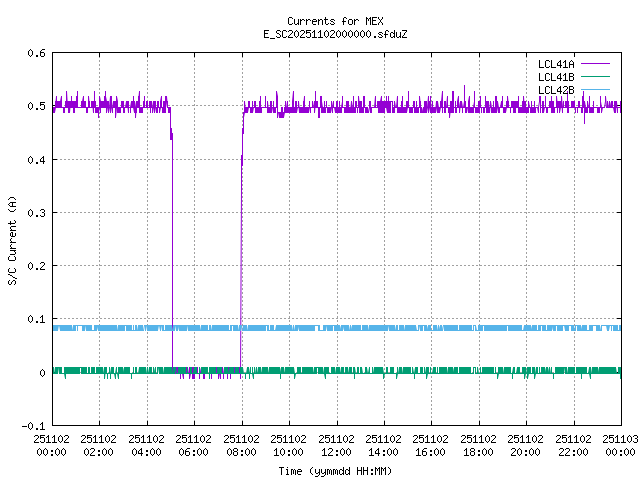Click the 251102 12:00 time tick label

336,445
